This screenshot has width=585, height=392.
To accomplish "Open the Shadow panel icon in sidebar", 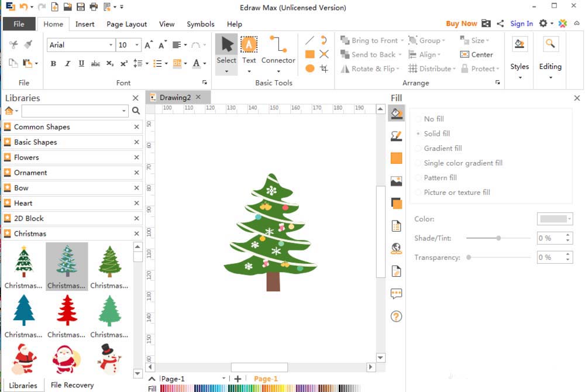I will [396, 203].
